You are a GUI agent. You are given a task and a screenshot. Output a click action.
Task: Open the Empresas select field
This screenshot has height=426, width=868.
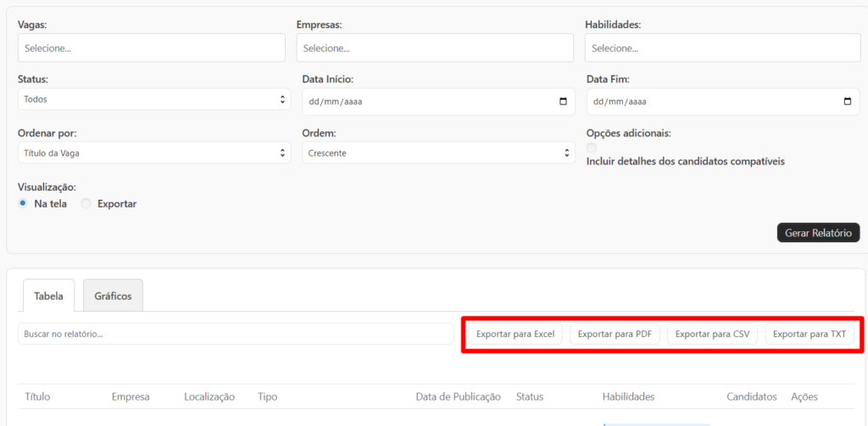[x=435, y=48]
